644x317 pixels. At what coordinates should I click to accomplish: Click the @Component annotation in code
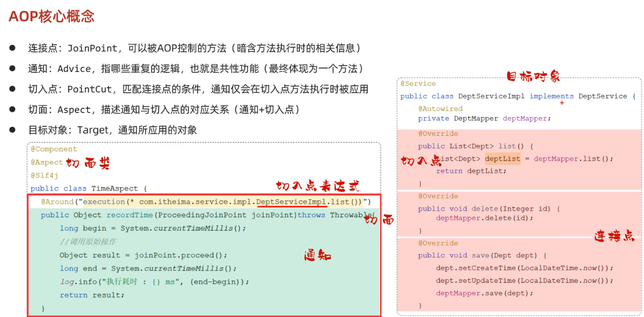click(x=54, y=149)
